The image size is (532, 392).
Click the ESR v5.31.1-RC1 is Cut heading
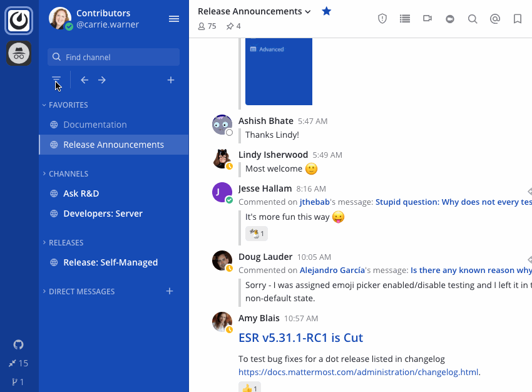tap(300, 338)
